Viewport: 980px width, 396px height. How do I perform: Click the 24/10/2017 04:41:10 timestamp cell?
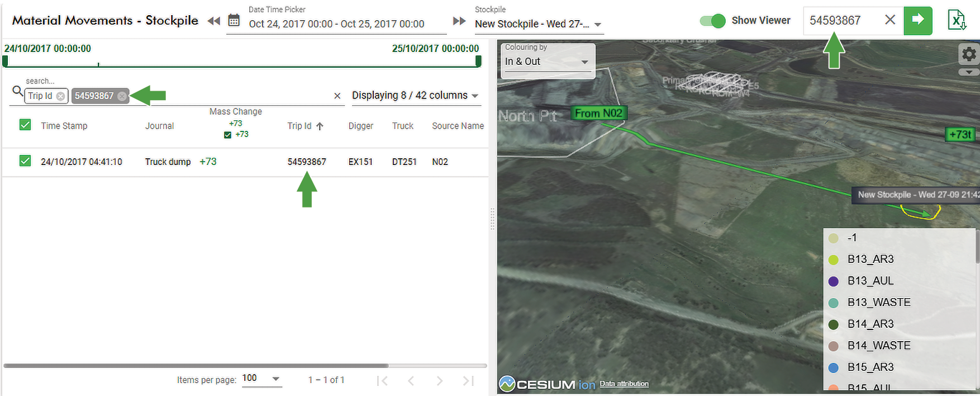tap(82, 162)
